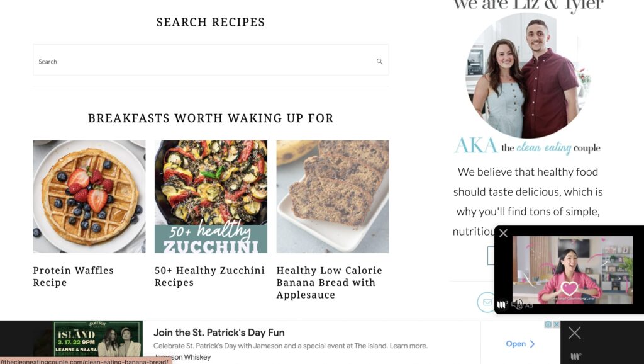
Task: Click the AdChoices info icon on banner
Action: (x=548, y=324)
